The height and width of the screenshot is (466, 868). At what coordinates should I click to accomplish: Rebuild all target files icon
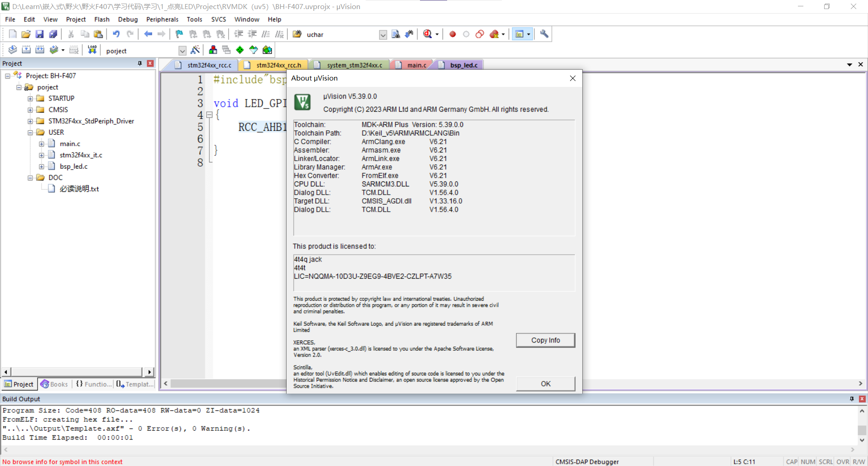(x=40, y=50)
